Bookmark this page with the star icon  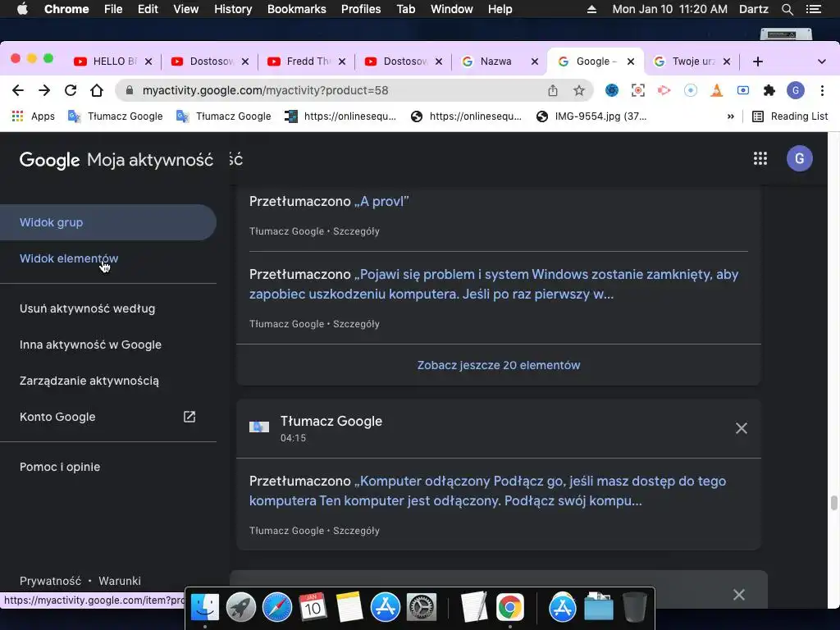pyautogui.click(x=579, y=90)
